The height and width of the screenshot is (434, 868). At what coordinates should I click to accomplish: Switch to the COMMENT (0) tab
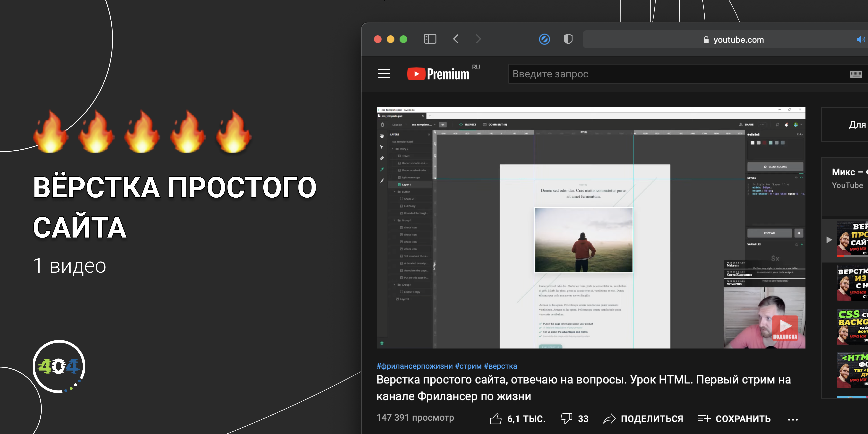point(495,125)
